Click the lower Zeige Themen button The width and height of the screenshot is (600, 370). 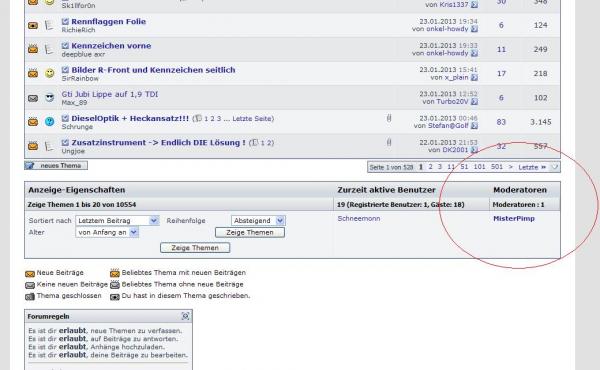tap(195, 248)
